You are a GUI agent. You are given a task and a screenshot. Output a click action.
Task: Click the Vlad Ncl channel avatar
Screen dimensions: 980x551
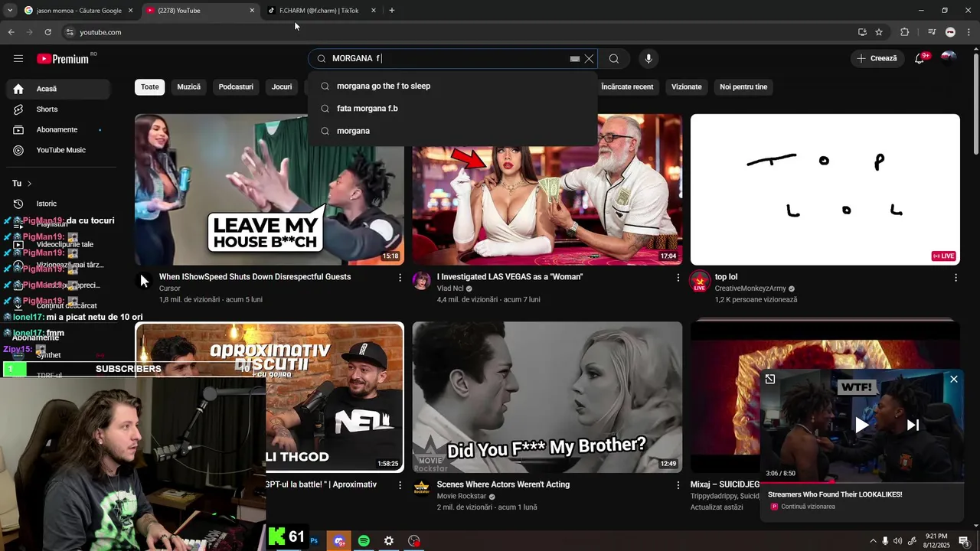[x=422, y=281]
